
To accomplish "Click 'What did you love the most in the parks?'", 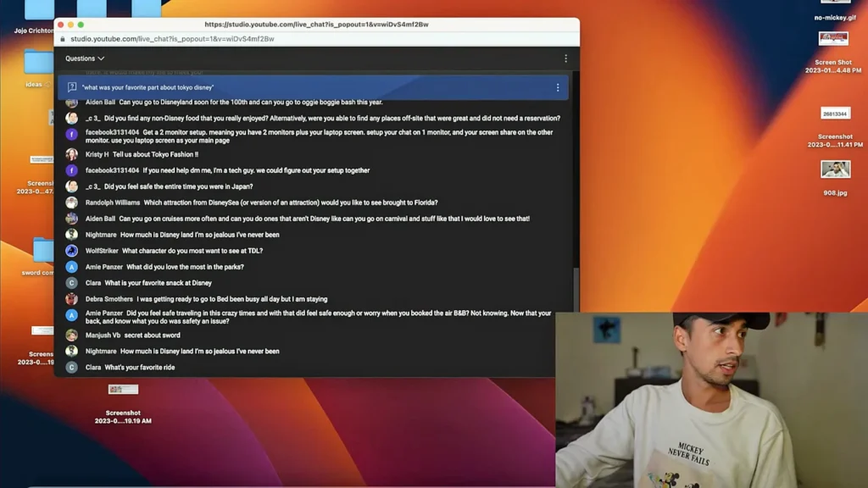I will point(185,267).
